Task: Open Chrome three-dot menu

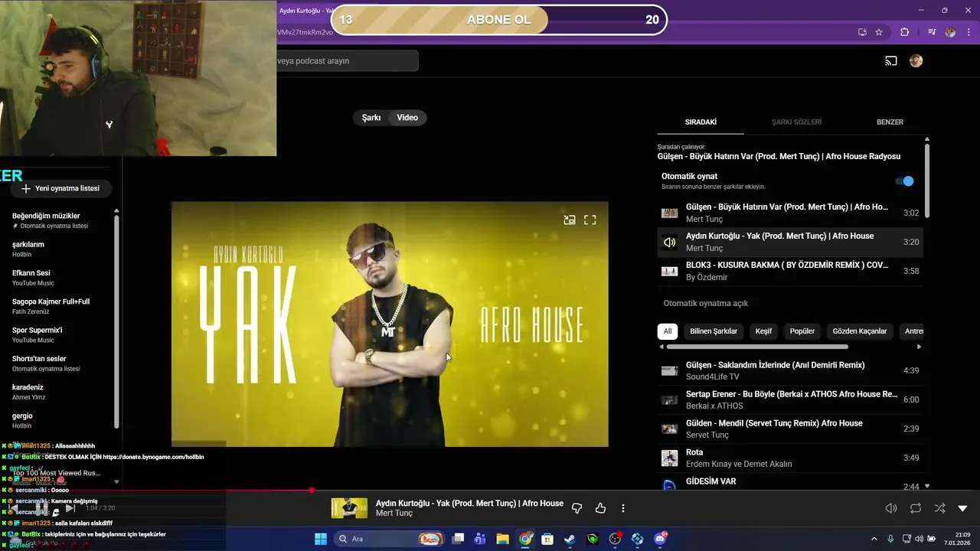Action: (968, 32)
